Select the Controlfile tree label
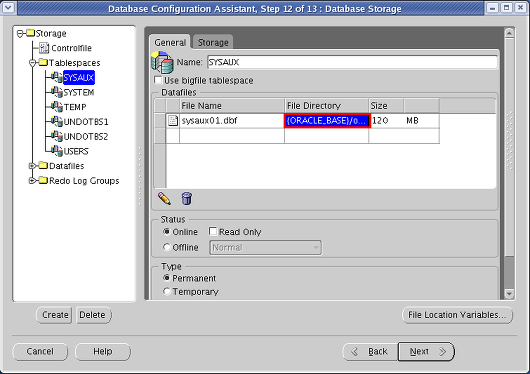 pyautogui.click(x=71, y=48)
